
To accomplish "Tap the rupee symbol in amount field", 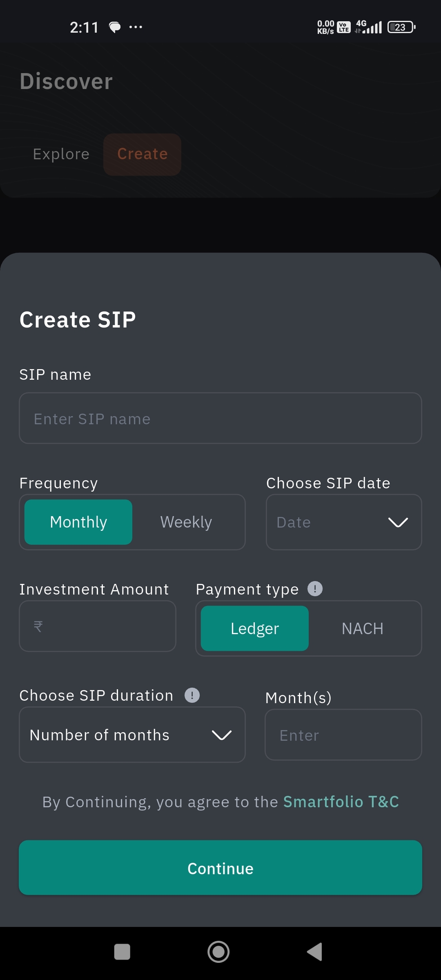I will tap(38, 626).
